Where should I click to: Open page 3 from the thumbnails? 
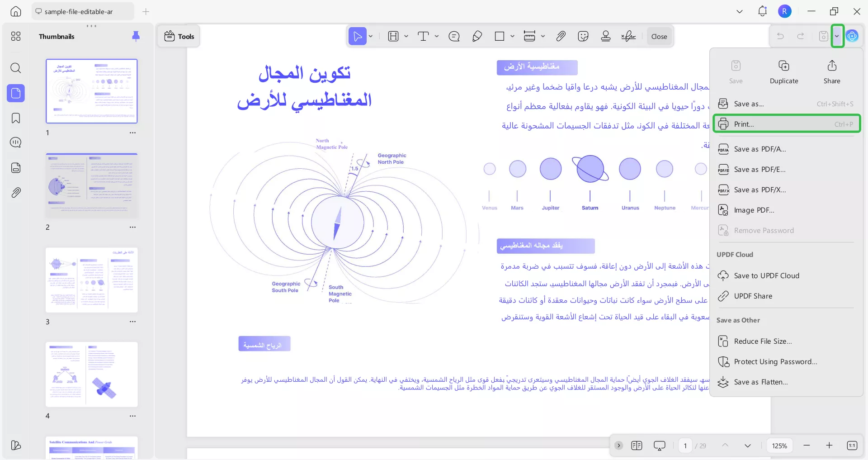pos(91,280)
